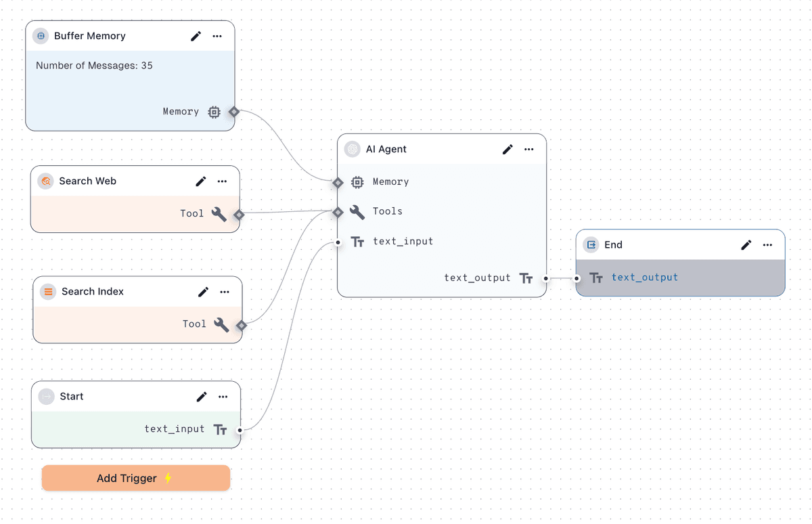Open more options for Search Web node

click(223, 181)
